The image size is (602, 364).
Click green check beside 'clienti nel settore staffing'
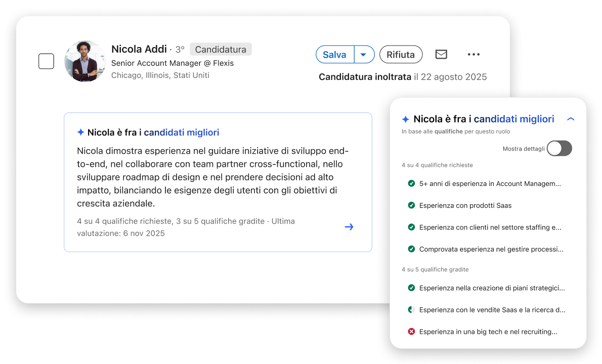tap(411, 227)
